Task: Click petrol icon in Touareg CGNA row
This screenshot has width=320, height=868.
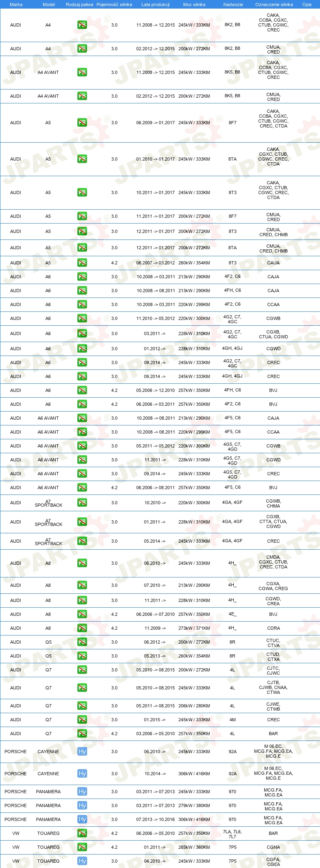Action: (x=82, y=847)
